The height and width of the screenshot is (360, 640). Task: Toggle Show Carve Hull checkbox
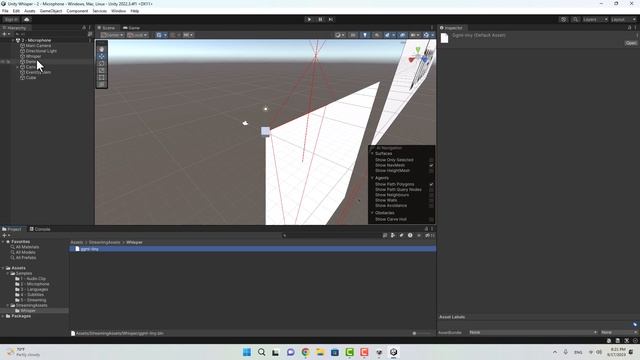[x=431, y=220]
